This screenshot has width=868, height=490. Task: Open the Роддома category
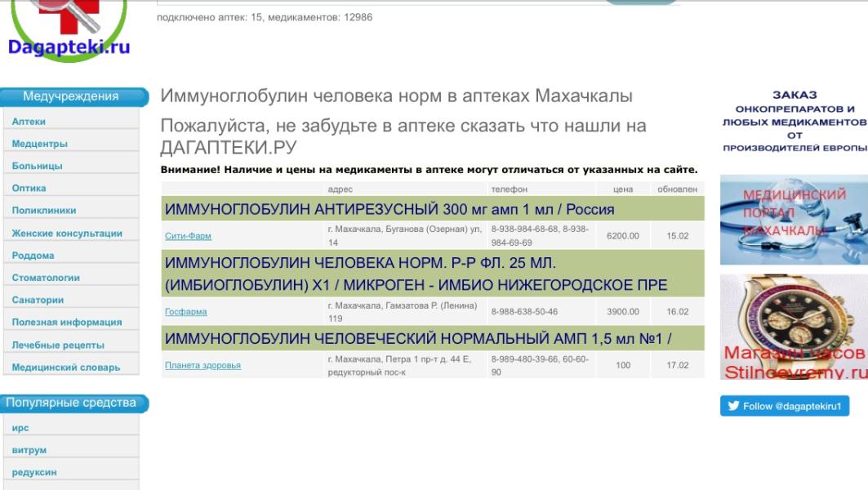point(33,256)
